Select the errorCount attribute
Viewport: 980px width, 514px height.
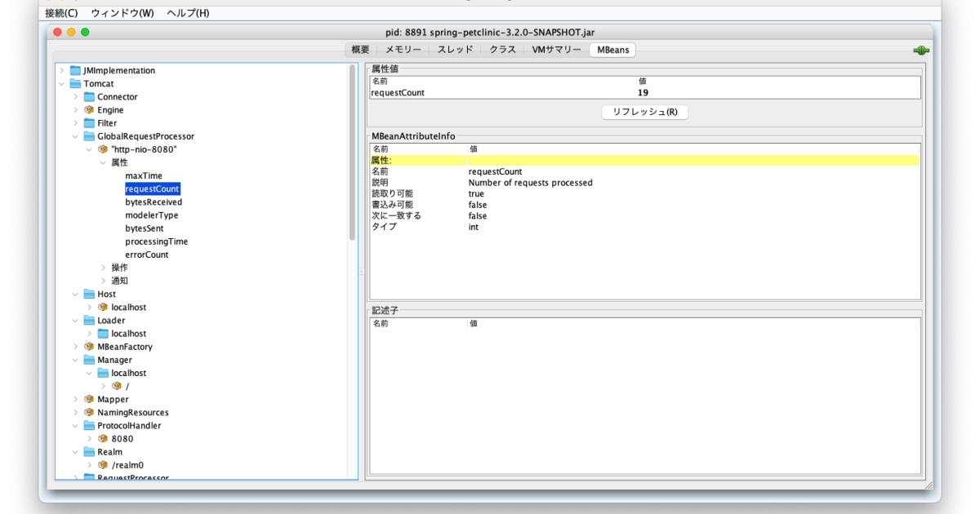[147, 255]
